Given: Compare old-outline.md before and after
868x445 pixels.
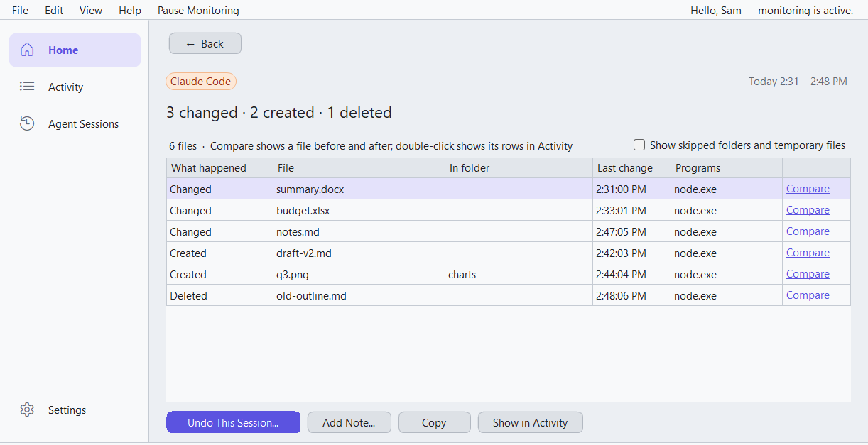Looking at the screenshot, I should (808, 295).
